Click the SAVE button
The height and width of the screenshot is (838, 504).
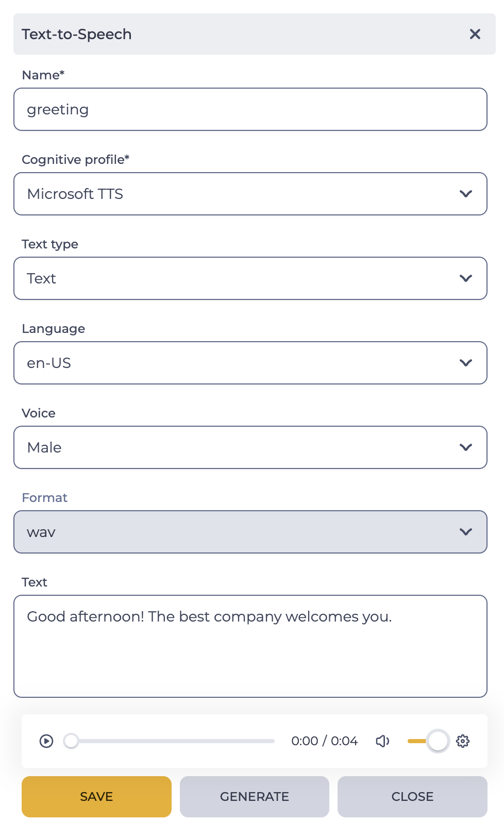point(96,797)
